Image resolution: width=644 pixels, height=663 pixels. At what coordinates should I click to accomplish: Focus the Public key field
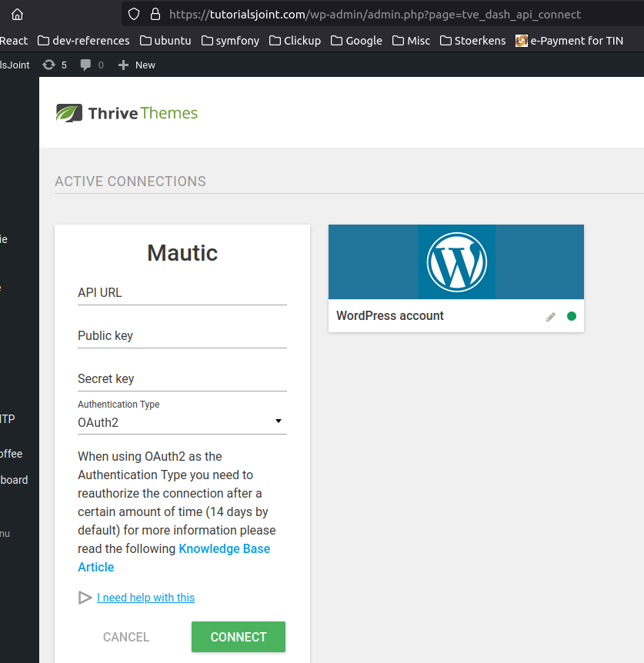[182, 335]
